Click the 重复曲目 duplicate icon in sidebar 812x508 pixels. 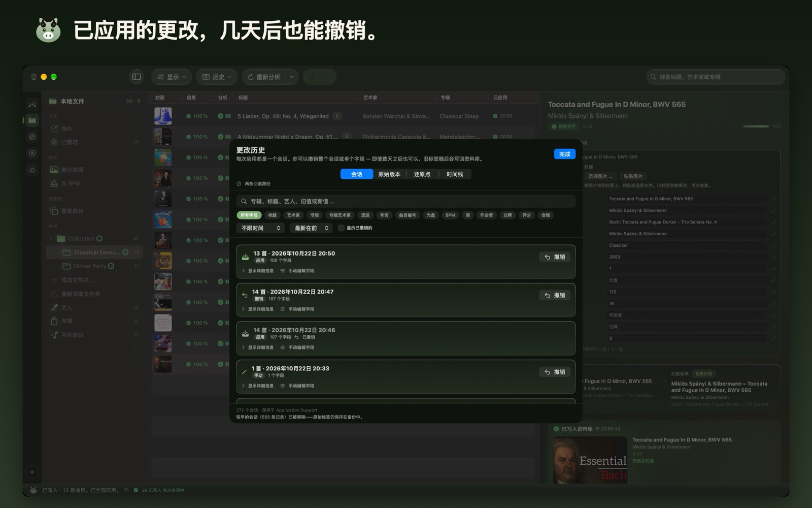(54, 211)
